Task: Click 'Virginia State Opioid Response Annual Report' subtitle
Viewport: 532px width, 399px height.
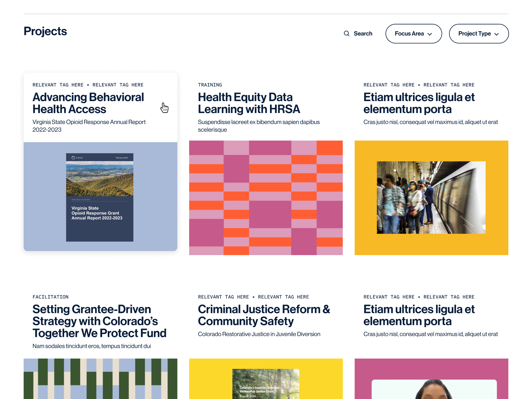Action: pos(89,126)
